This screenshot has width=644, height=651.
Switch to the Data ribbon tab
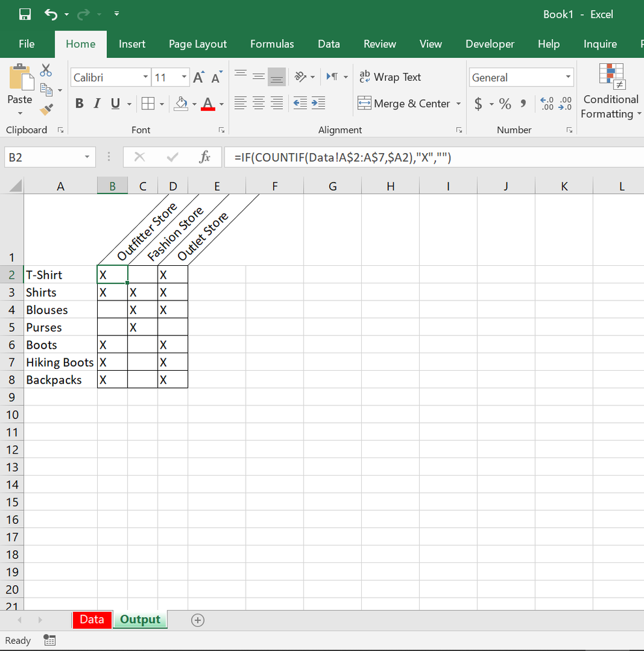pos(329,44)
